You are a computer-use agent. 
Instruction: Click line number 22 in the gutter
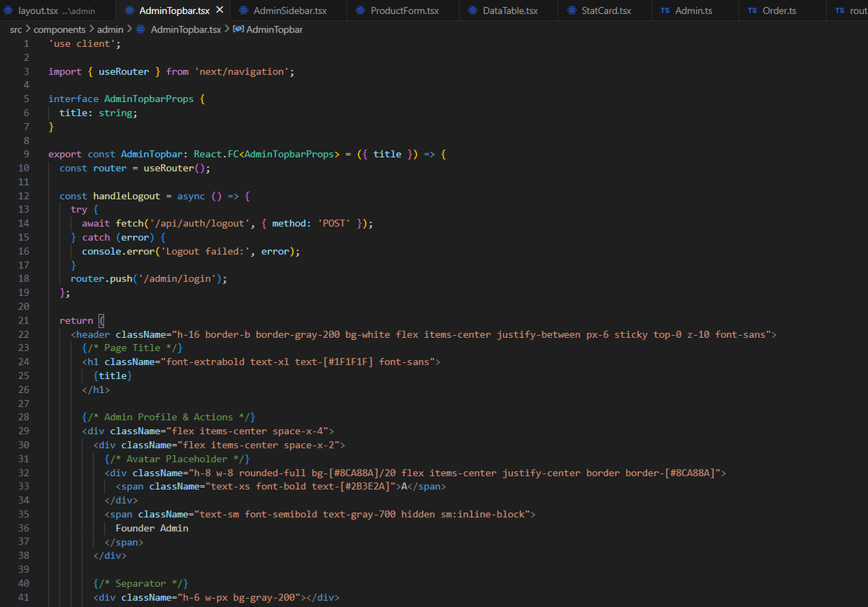point(24,334)
